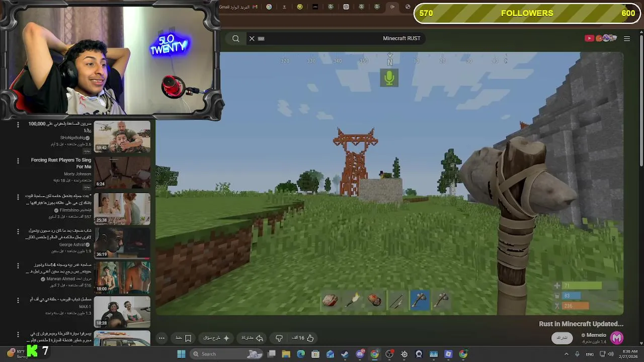
Task: Open Task View in the taskbar
Action: 272,354
